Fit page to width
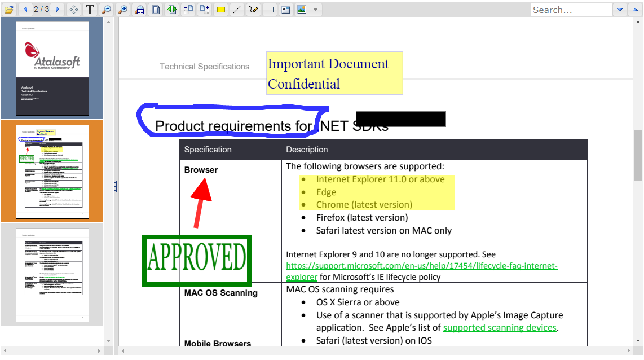 coord(172,10)
